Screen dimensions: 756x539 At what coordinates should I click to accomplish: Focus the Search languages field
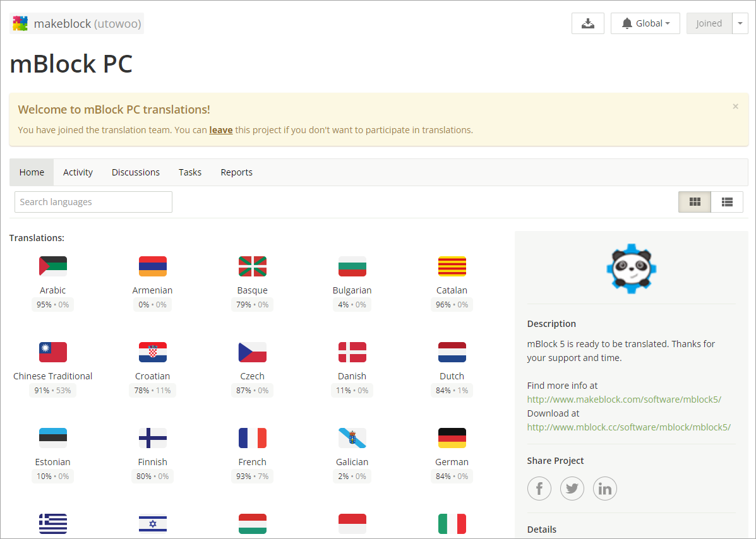click(x=93, y=202)
